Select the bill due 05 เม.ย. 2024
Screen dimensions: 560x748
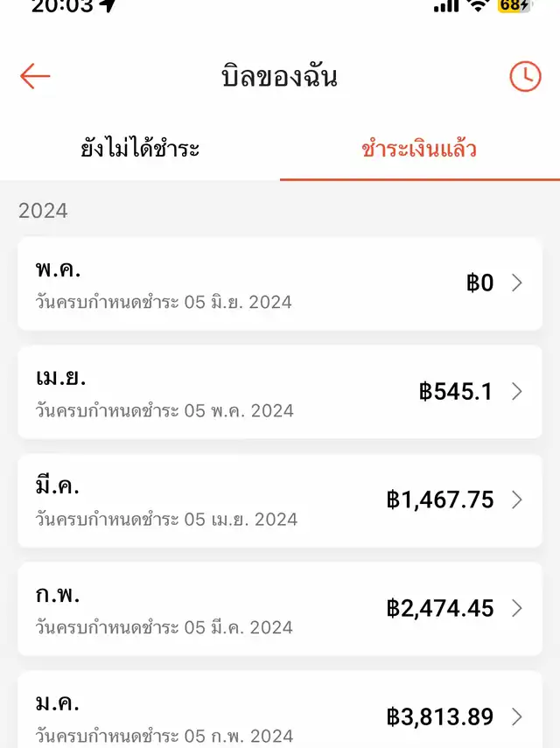coord(280,501)
